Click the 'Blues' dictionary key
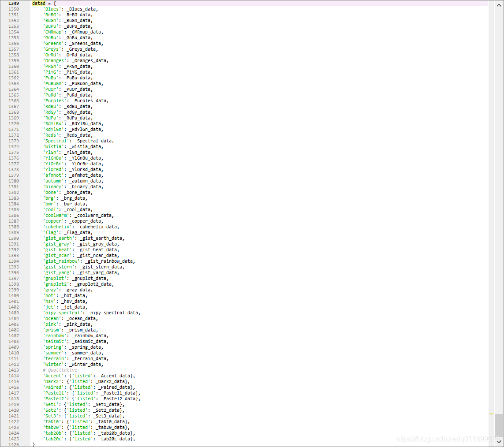The width and height of the screenshot is (504, 447). [52, 9]
